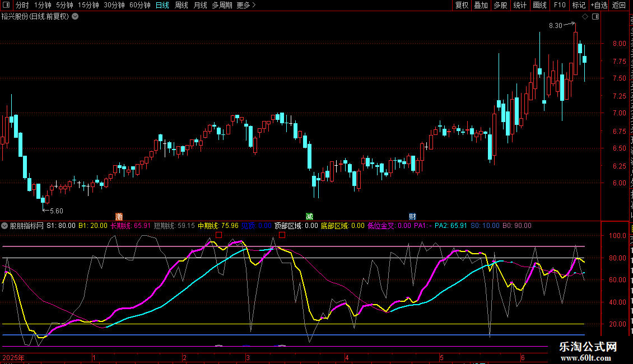Click month 5 on the time axis
Image resolution: width=633 pixels, height=364 pixels.
(x=441, y=357)
